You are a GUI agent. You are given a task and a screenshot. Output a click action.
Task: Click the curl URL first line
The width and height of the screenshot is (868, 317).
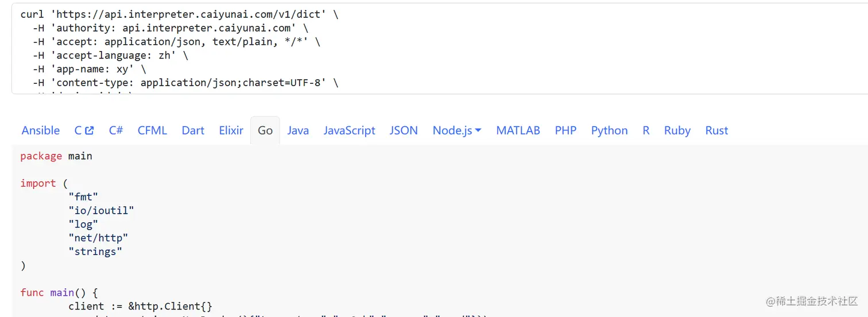coord(179,14)
